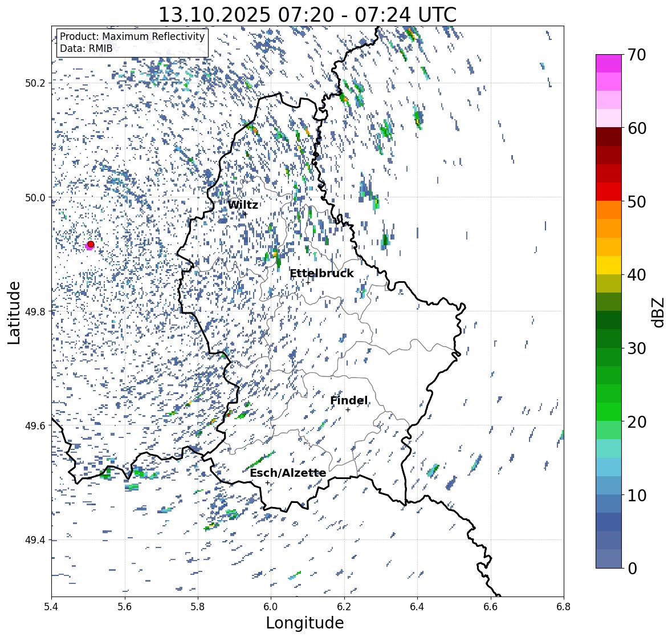The height and width of the screenshot is (637, 672).
Task: Click the 6.4 longitude tick label
Action: [417, 606]
